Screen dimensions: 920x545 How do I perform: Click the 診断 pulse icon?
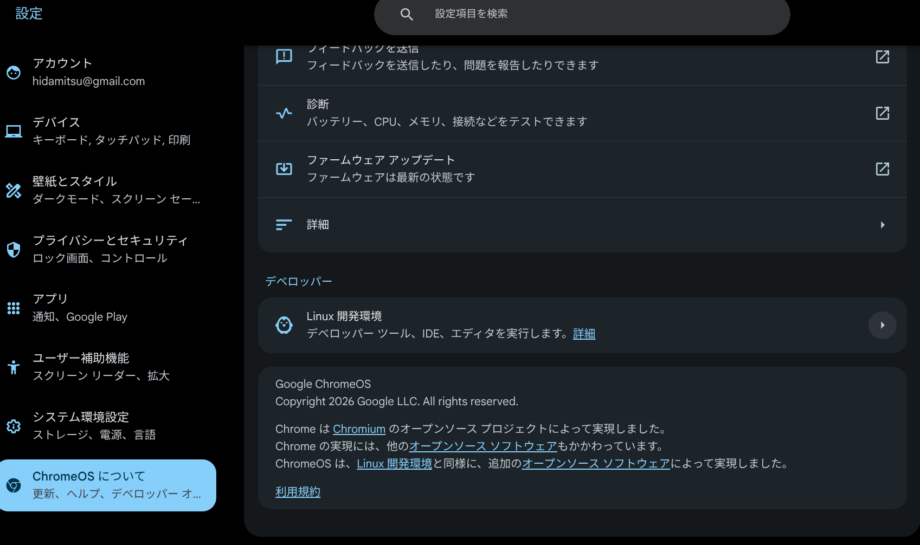pyautogui.click(x=284, y=113)
